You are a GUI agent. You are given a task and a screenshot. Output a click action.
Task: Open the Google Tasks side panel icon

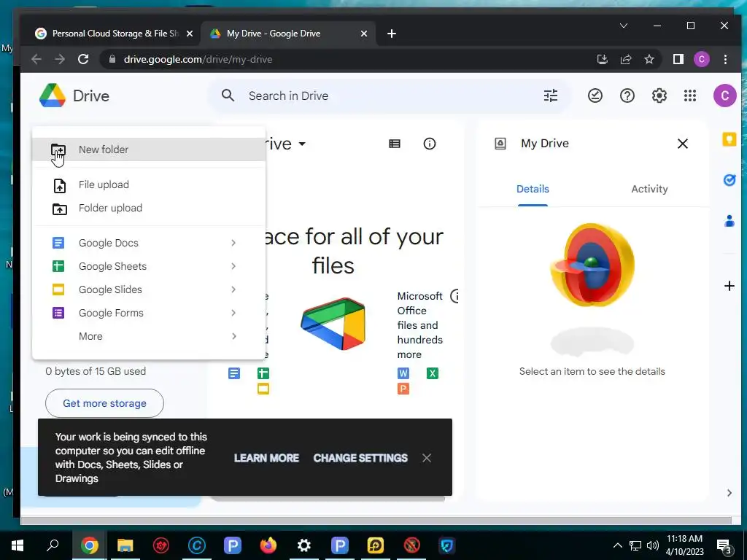[729, 180]
